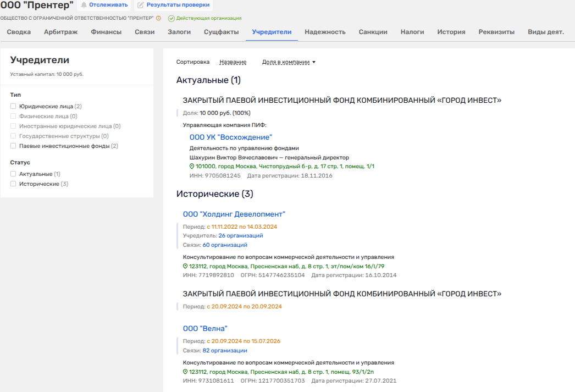Click the map pin icon before 16/I/79 address

click(x=185, y=266)
